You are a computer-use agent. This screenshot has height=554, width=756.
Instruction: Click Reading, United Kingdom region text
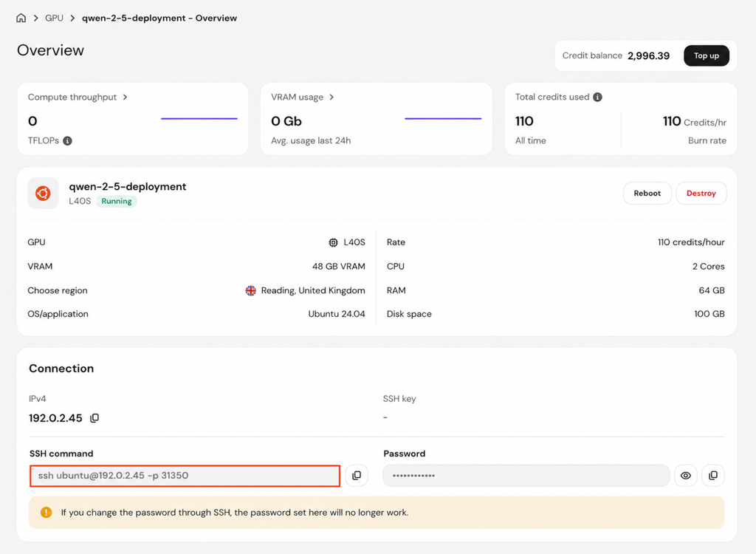pyautogui.click(x=313, y=290)
